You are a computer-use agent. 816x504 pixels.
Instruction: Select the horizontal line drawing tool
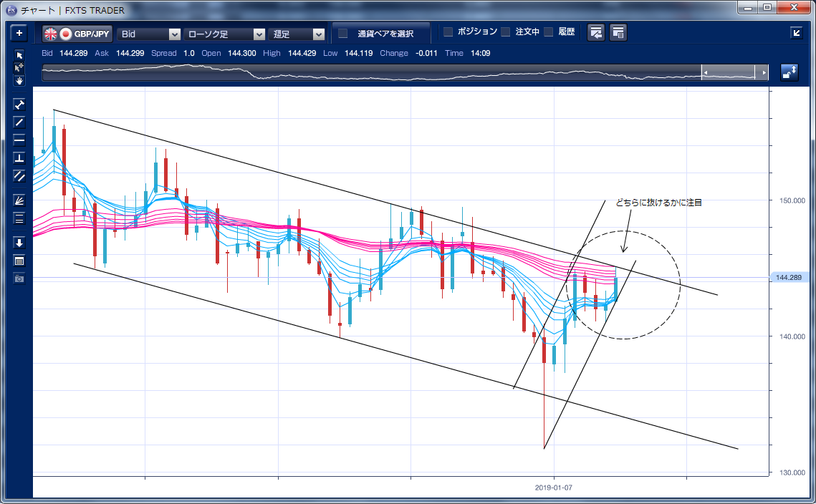coord(19,140)
